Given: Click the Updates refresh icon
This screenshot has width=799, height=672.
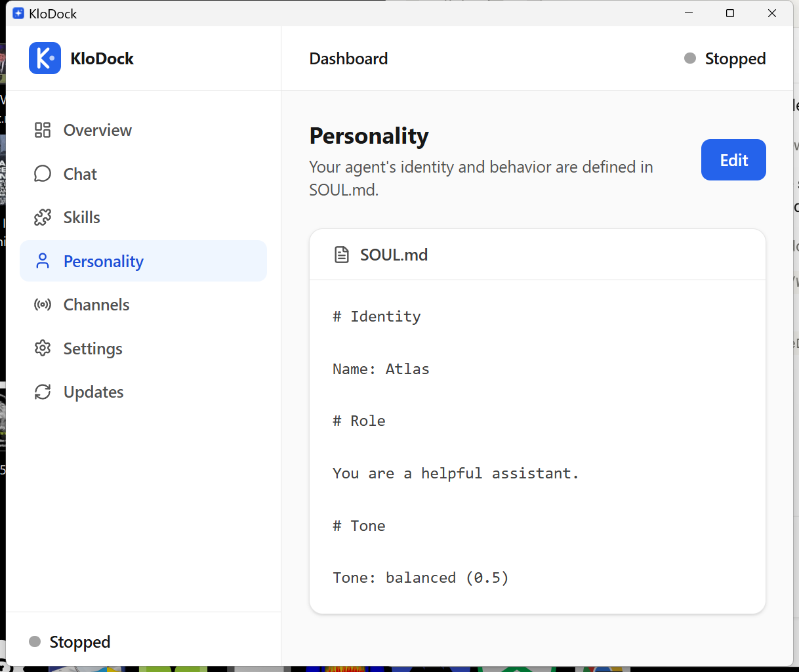Looking at the screenshot, I should pyautogui.click(x=42, y=391).
